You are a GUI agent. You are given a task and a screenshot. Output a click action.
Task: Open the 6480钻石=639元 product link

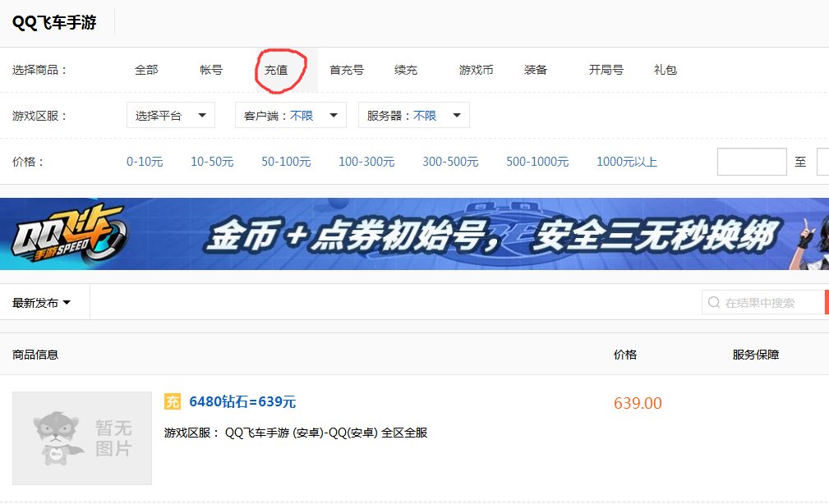[x=242, y=402]
